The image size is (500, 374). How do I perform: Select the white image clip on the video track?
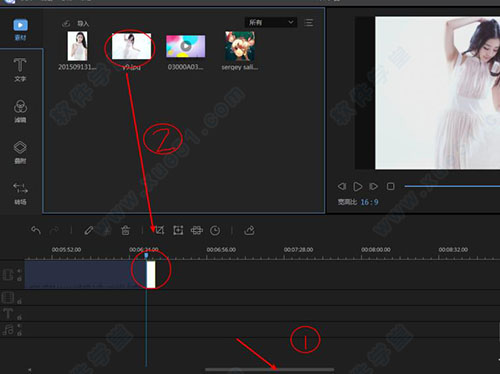151,274
